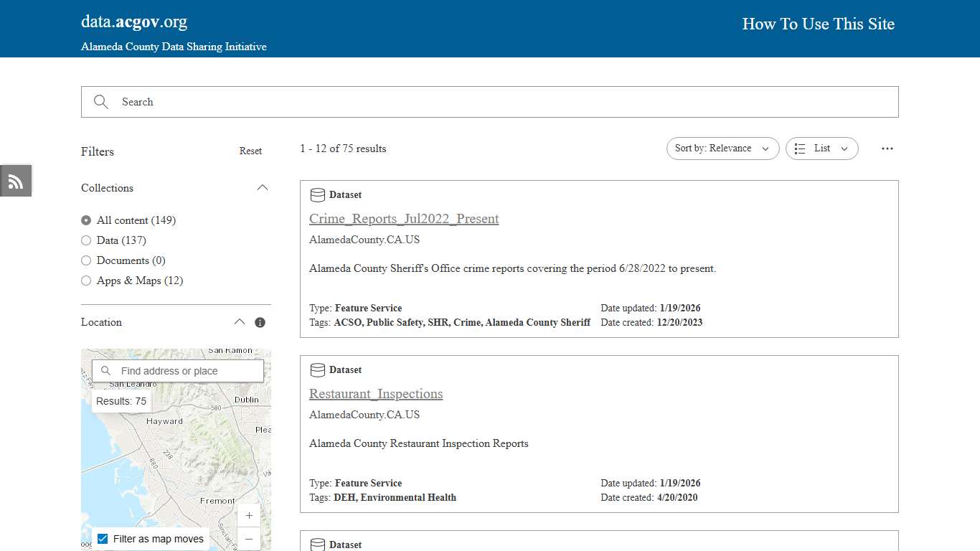Zoom out on the map with minus icon

pyautogui.click(x=248, y=538)
